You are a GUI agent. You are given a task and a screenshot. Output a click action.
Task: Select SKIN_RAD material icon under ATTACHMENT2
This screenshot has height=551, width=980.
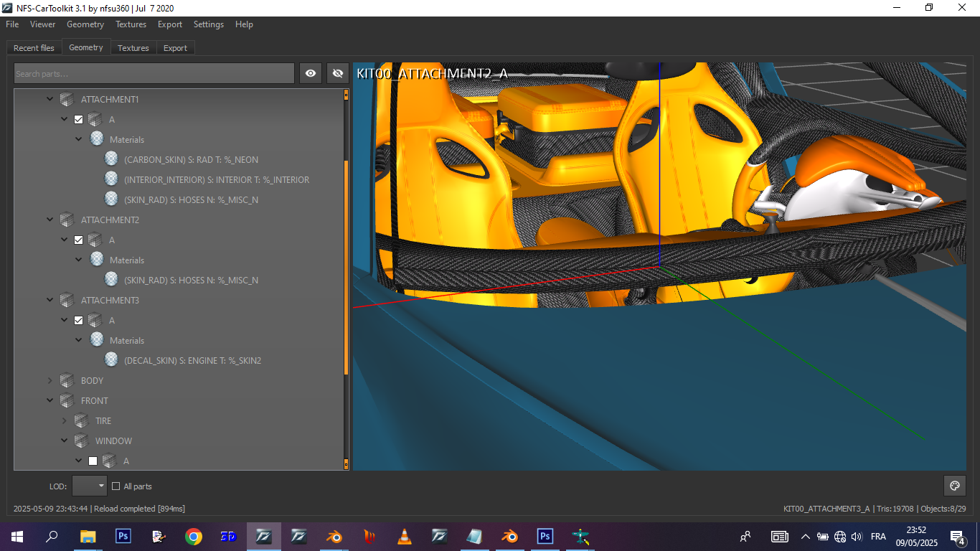coord(110,280)
